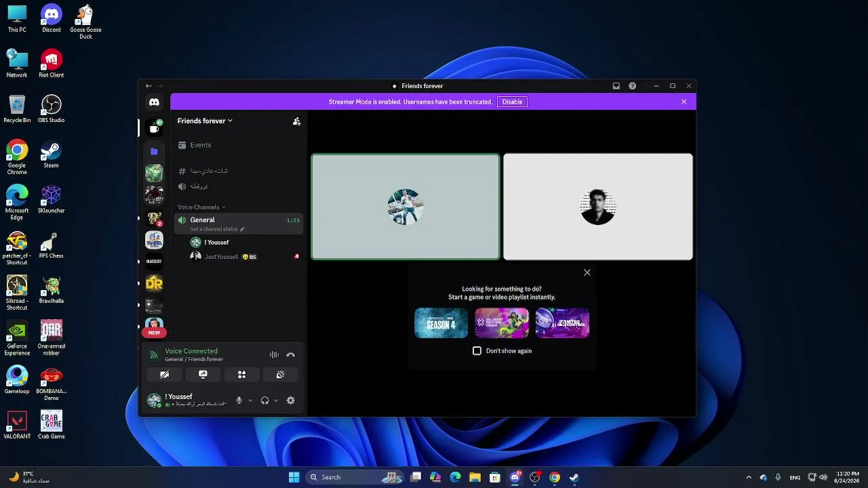868x488 pixels.
Task: Open Discord user settings gear
Action: pyautogui.click(x=290, y=401)
